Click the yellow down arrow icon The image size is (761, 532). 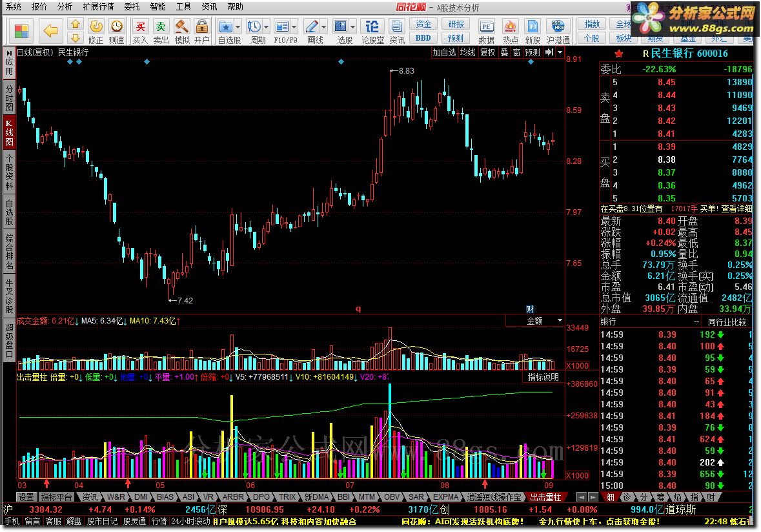(76, 38)
